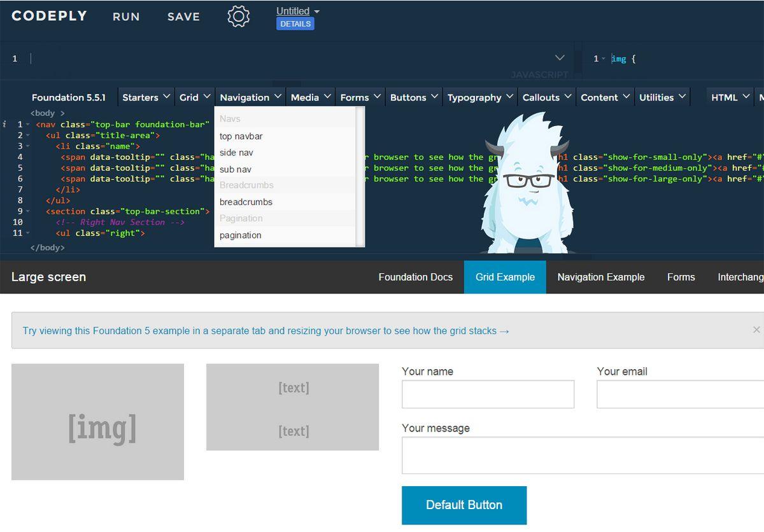
Task: Click the 'Right Nav Section' comment line
Action: click(x=120, y=222)
